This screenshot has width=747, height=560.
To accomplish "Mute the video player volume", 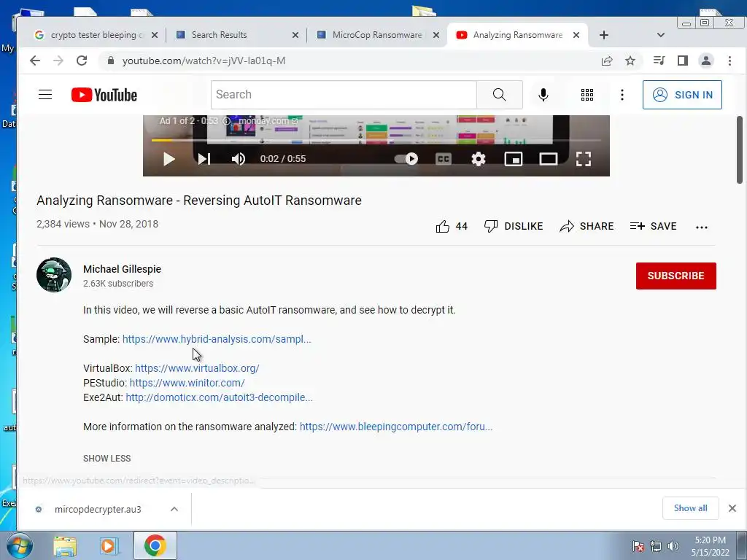I will click(239, 158).
